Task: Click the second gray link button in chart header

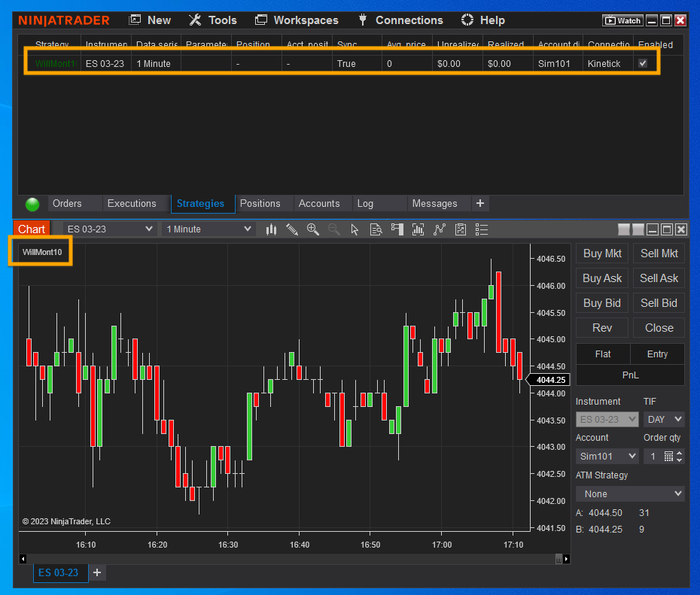Action: click(638, 229)
